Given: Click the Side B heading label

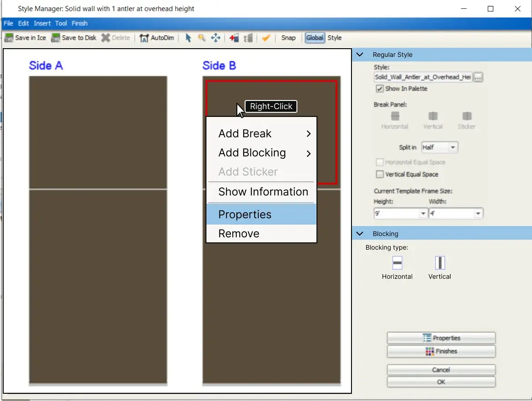Looking at the screenshot, I should coord(219,65).
